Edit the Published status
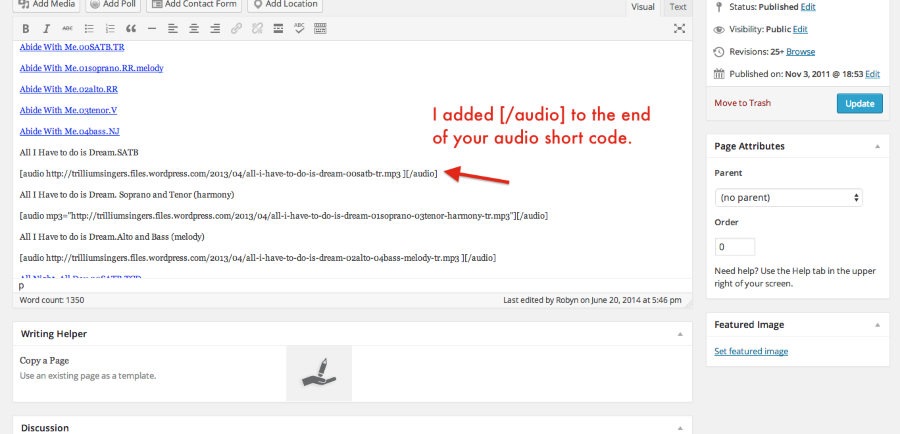Screen dimensions: 900x434 pos(808,7)
